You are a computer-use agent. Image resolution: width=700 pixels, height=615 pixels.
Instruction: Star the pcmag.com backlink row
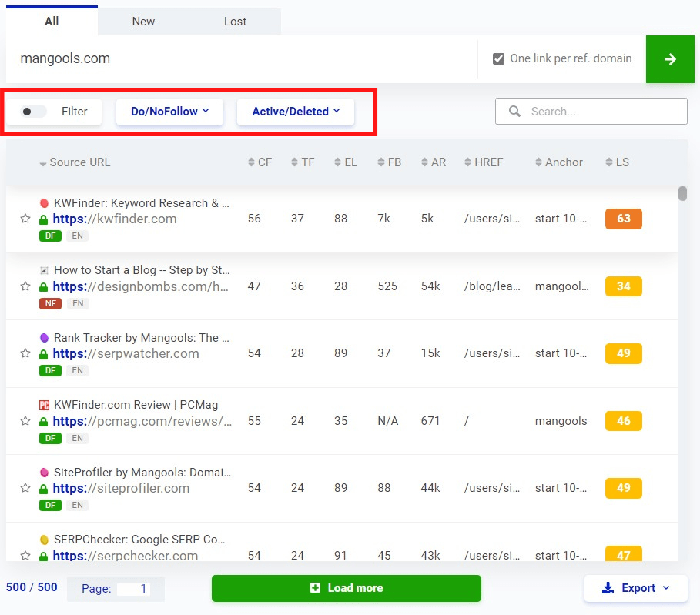coord(25,421)
